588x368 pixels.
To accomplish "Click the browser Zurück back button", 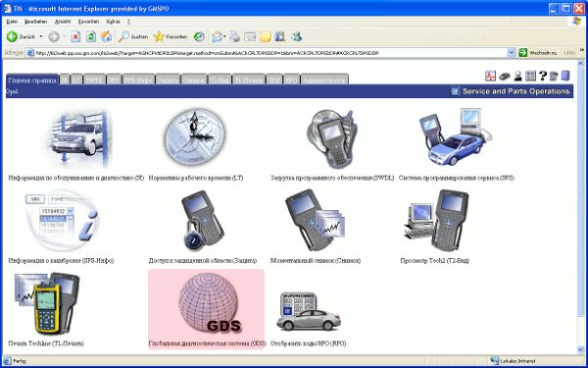I will 22,36.
